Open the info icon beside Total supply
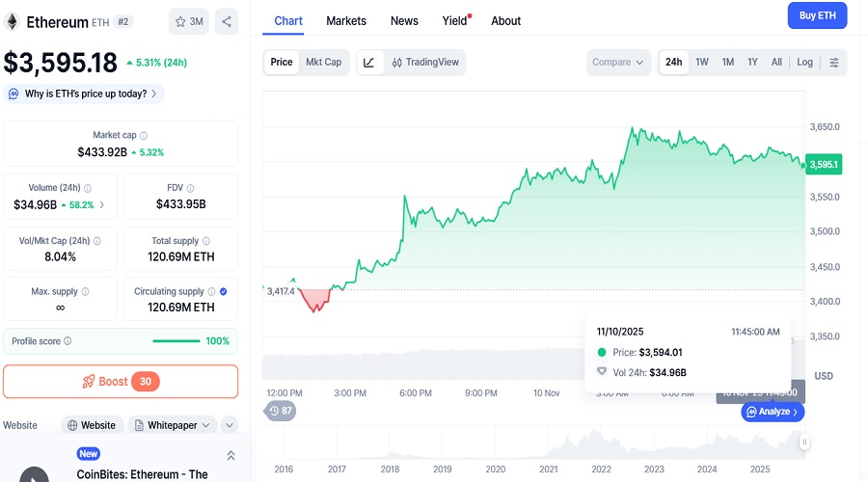 point(206,241)
